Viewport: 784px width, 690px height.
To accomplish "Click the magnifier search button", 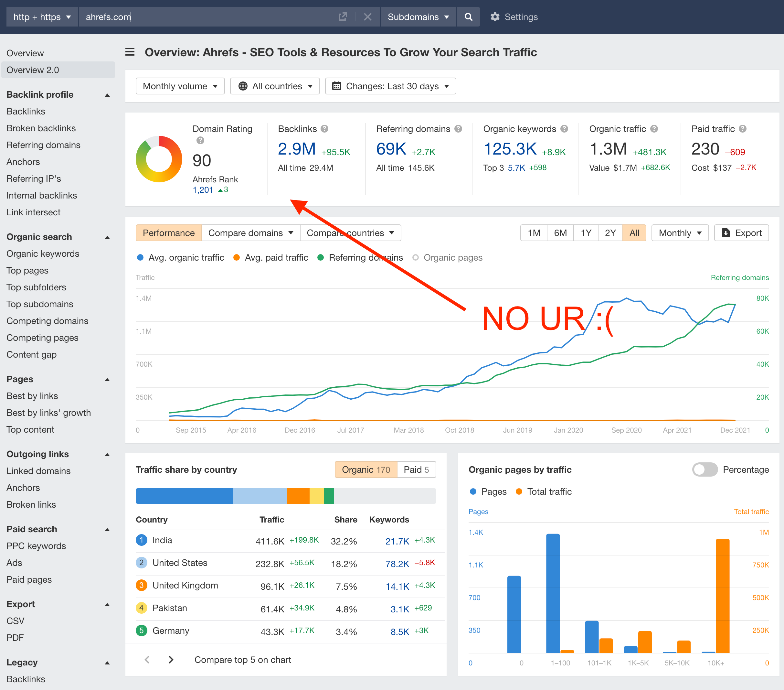I will (x=468, y=17).
